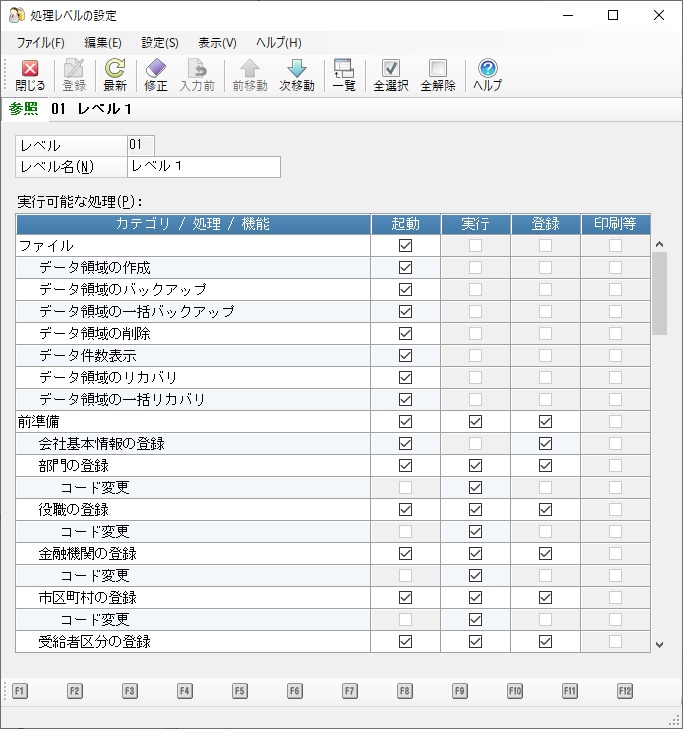The height and width of the screenshot is (729, 683).
Task: Click the レベル名 input field
Action: (204, 167)
